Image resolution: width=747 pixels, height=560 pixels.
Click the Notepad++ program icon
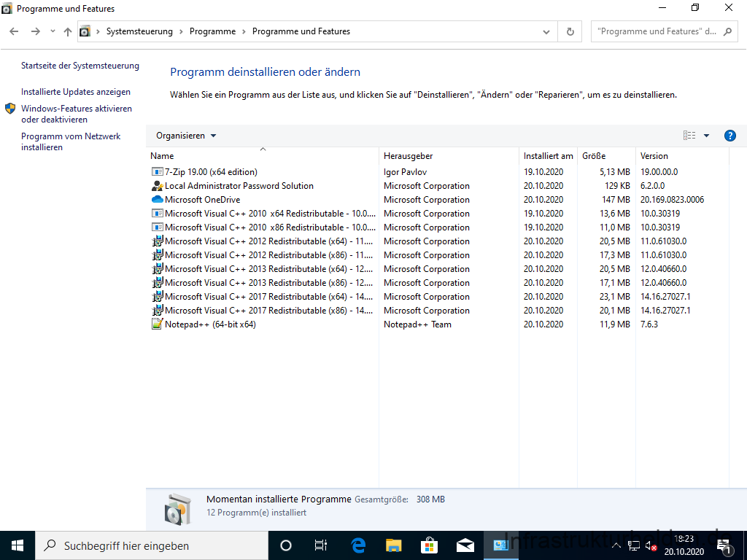pyautogui.click(x=158, y=324)
